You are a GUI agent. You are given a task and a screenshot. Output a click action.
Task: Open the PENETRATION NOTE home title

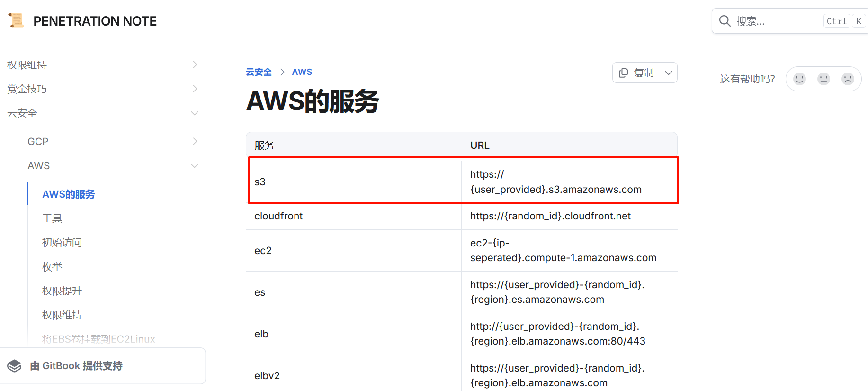pyautogui.click(x=95, y=21)
